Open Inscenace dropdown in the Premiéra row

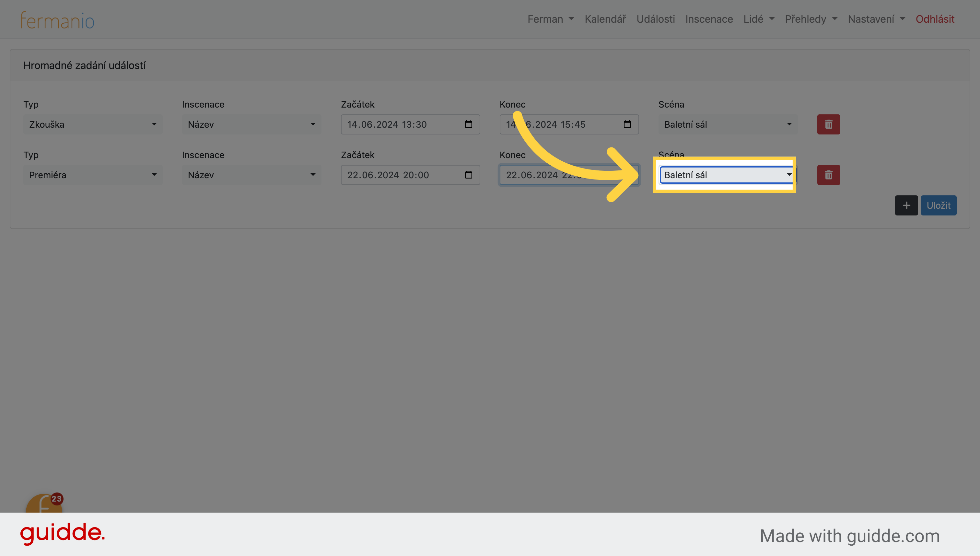tap(251, 175)
